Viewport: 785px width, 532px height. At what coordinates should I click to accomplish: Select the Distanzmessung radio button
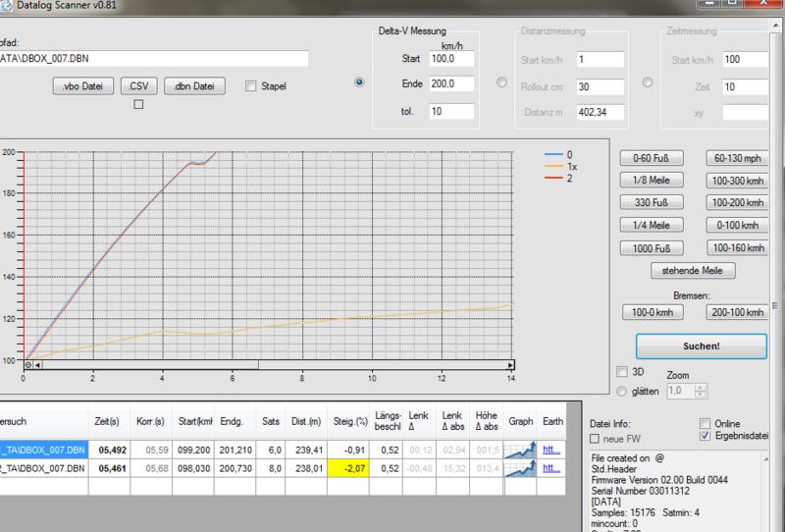[502, 81]
